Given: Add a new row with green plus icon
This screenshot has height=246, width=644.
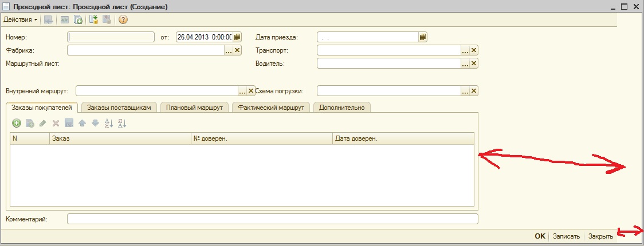Looking at the screenshot, I should [x=17, y=123].
